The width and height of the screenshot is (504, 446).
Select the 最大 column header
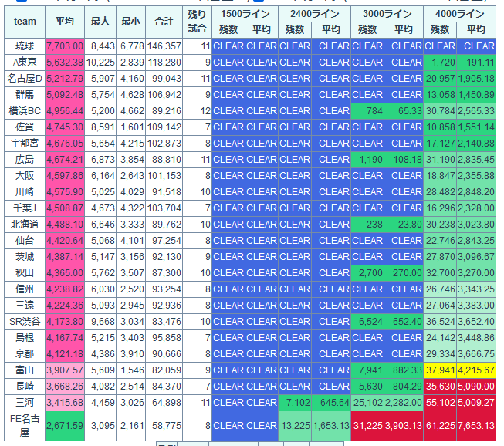coord(100,22)
